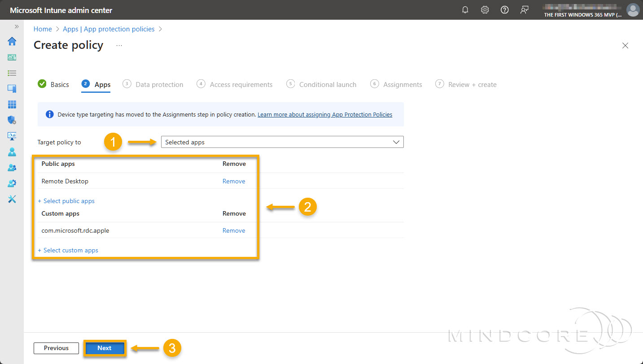Screen dimensions: 643x364
Task: Collapse the sidebar with the chevron
Action: (x=17, y=26)
